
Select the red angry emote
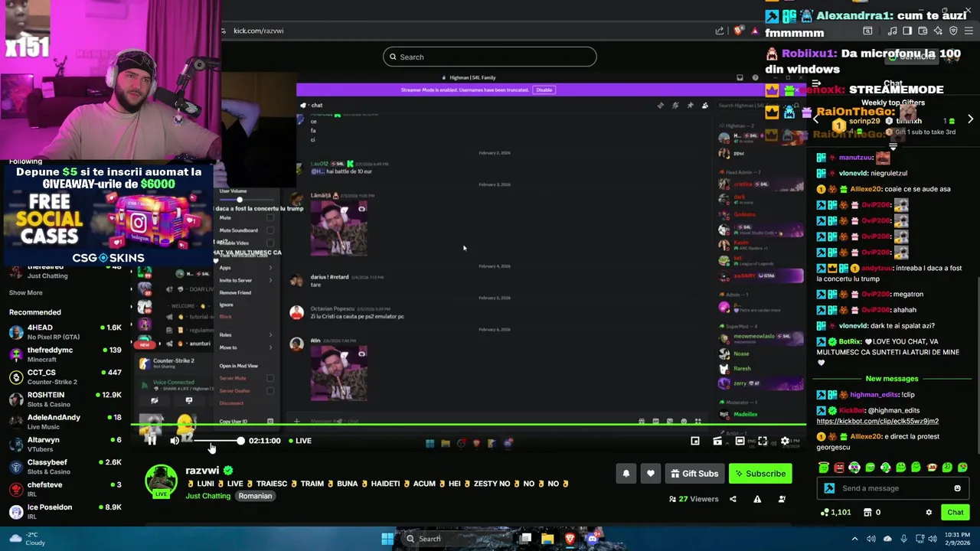coord(839,468)
